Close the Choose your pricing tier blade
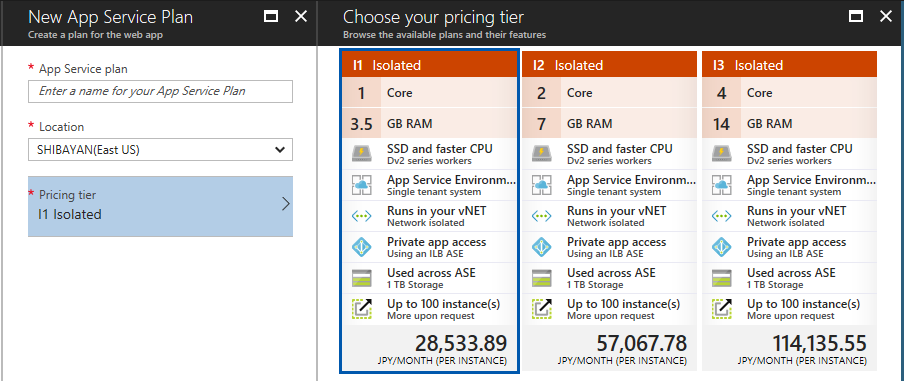 coord(886,17)
